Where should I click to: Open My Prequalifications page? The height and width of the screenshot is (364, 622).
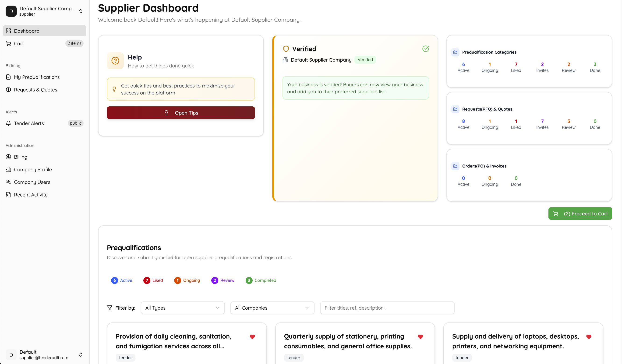(45, 77)
